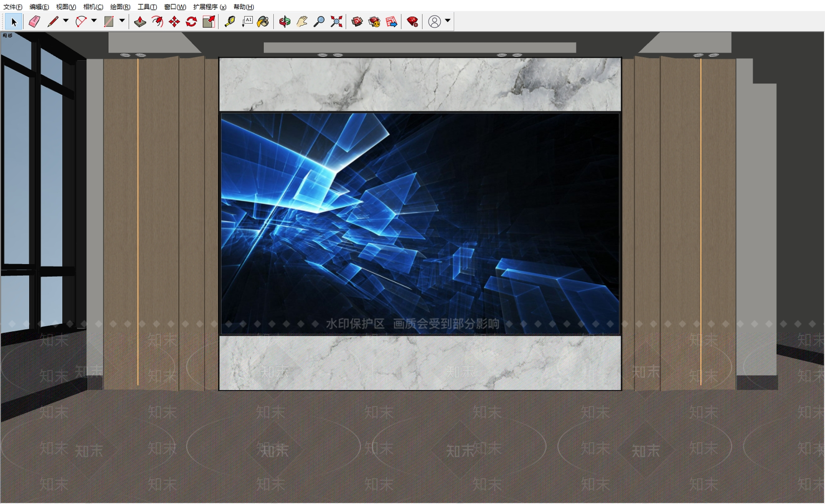This screenshot has height=504, width=825.
Task: Pick the pink Eraser tool
Action: point(34,22)
